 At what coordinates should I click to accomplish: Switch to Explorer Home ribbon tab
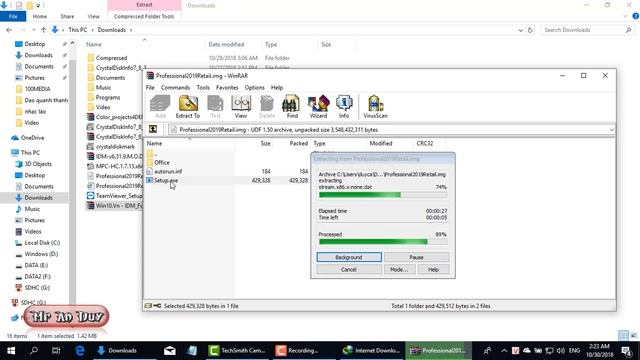[40, 16]
